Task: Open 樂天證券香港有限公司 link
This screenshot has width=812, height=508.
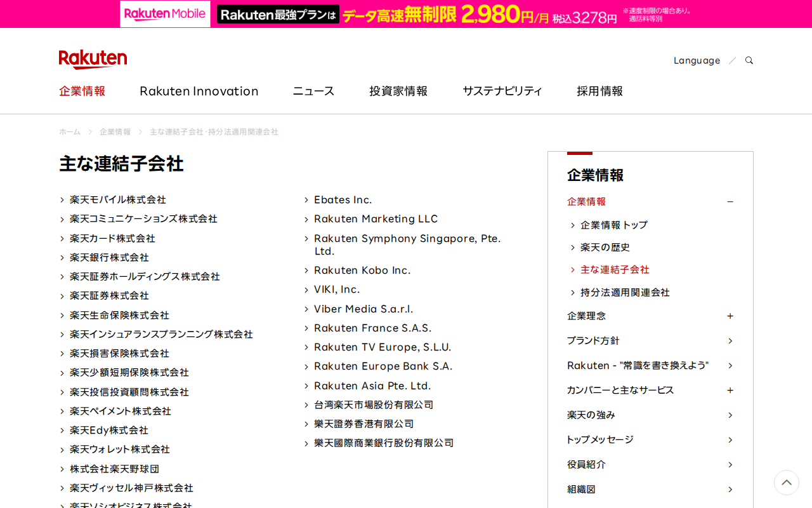Action: pos(364,424)
